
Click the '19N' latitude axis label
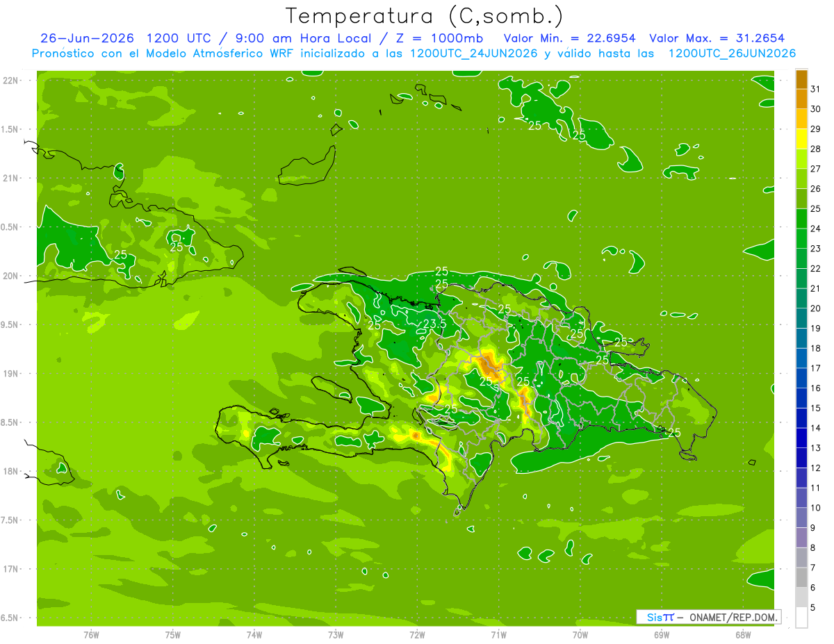(10, 373)
